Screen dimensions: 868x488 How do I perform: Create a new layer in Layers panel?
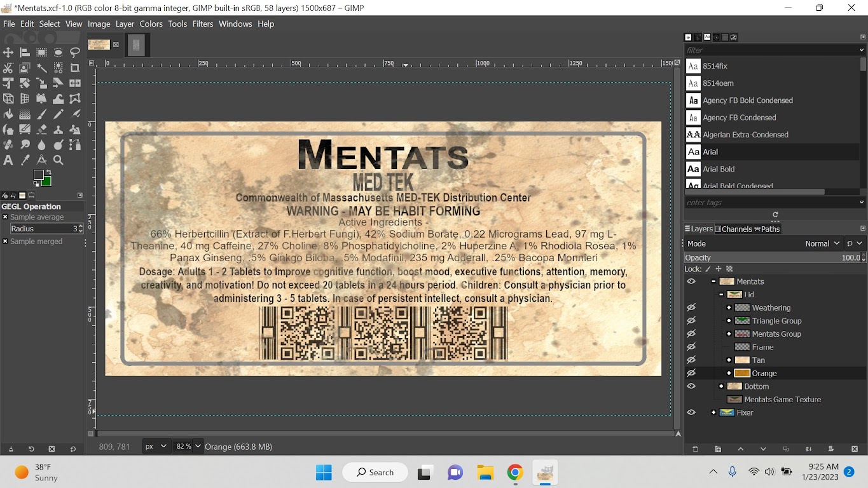[695, 449]
